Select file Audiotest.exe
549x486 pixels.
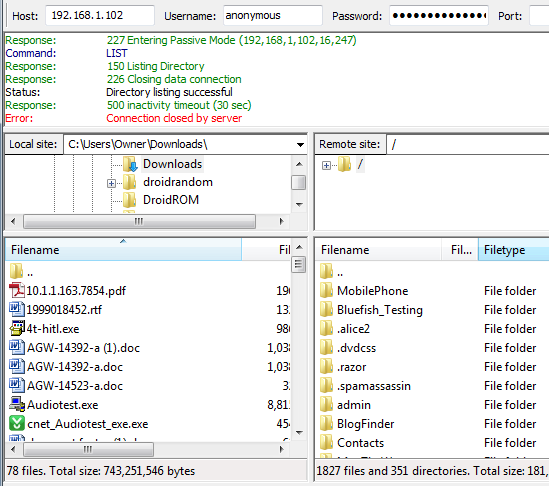pos(63,405)
